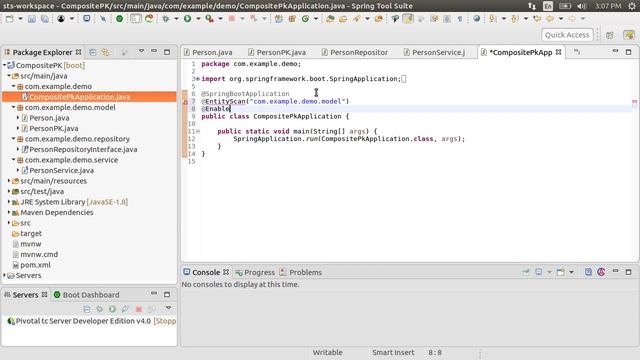640x360 pixels.
Task: Click the Save icon in the toolbar
Action: 31,19
